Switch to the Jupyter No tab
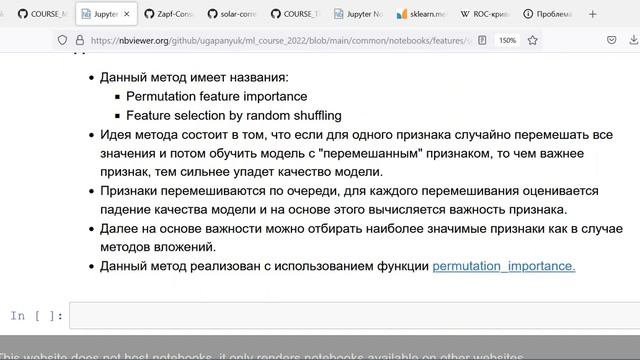The width and height of the screenshot is (640, 360). pos(358,14)
